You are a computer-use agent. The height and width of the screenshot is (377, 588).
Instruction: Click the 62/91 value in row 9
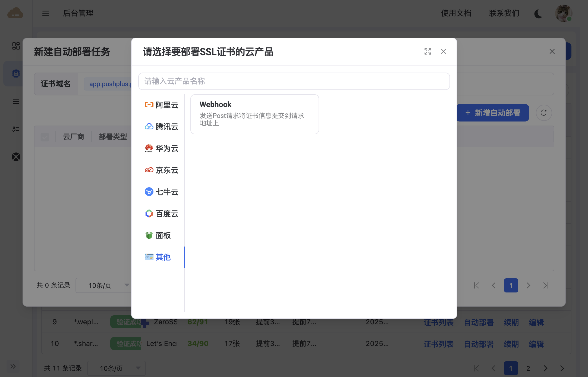click(x=198, y=322)
